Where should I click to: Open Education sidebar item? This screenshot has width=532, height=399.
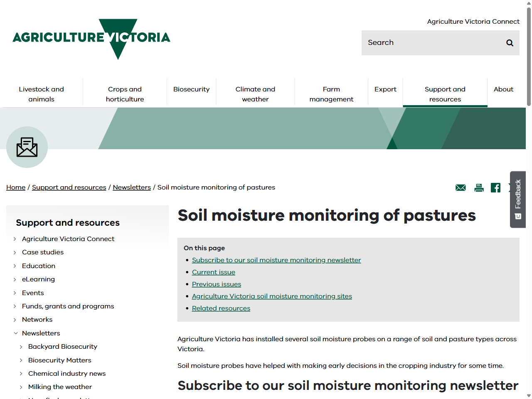(39, 266)
